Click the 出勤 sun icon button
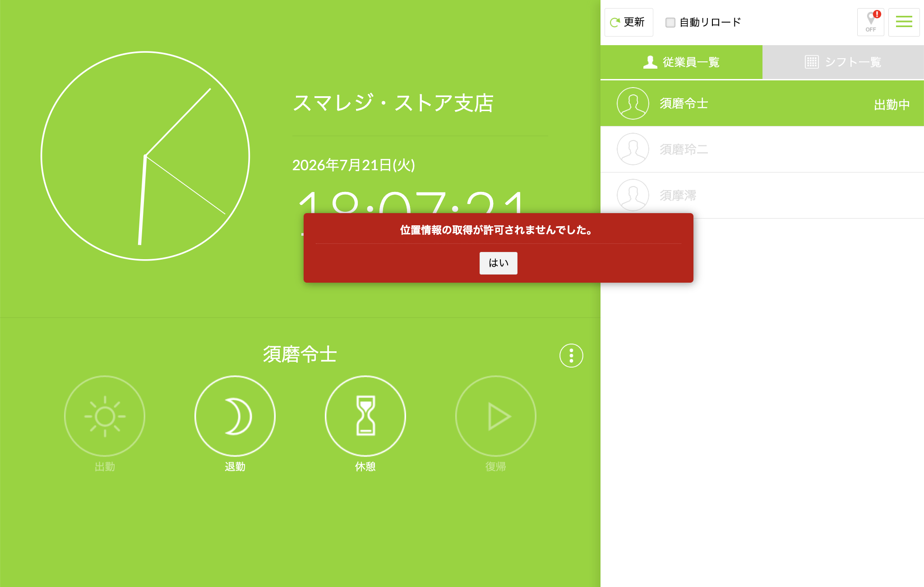The image size is (924, 587). pos(105,416)
